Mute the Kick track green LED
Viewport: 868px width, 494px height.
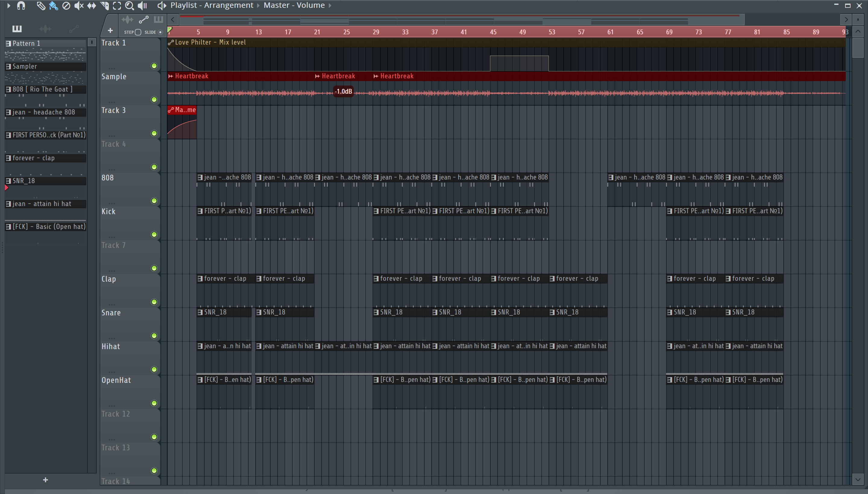click(154, 234)
